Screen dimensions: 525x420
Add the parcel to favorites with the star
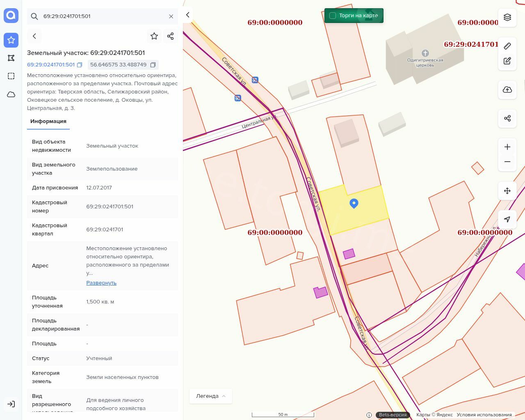pyautogui.click(x=154, y=36)
